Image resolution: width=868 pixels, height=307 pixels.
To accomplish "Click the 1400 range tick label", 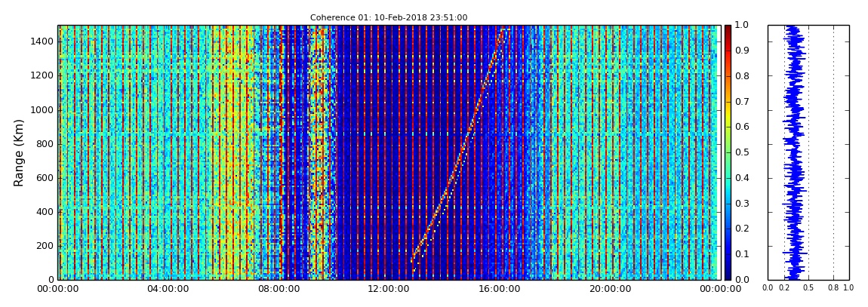I will (x=43, y=41).
